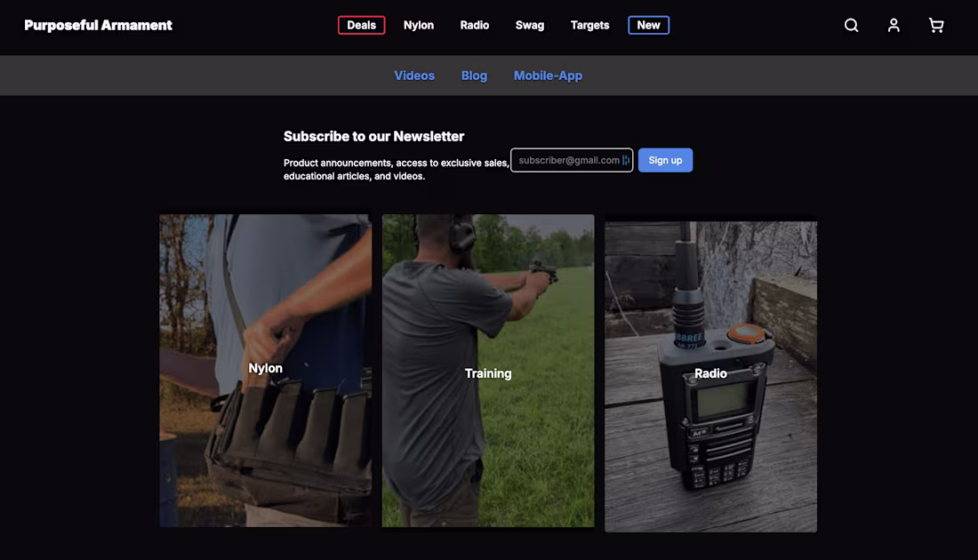Select the Radio menu item
This screenshot has width=978, height=560.
474,25
